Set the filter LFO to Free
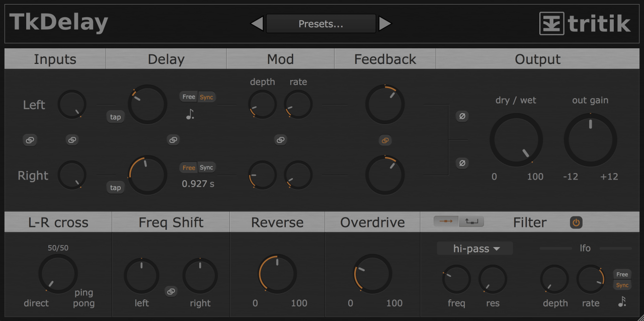The height and width of the screenshot is (321, 644). [x=622, y=274]
